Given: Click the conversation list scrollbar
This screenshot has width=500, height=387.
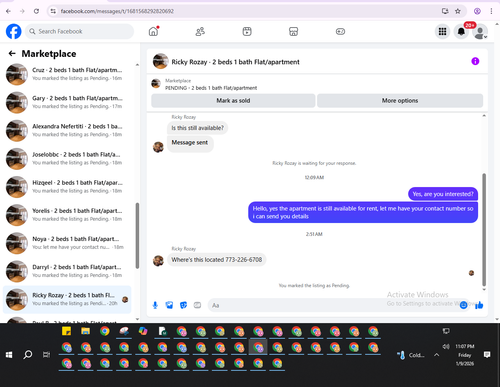Looking at the screenshot, I should point(137,235).
